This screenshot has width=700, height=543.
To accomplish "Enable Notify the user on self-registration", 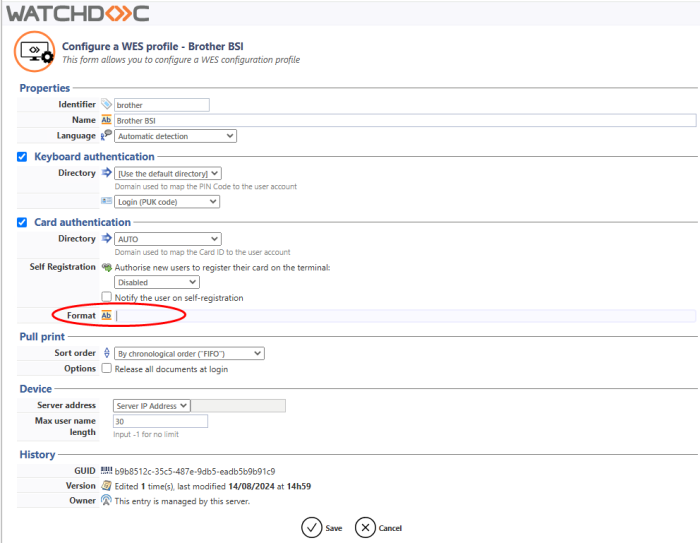I will (107, 297).
